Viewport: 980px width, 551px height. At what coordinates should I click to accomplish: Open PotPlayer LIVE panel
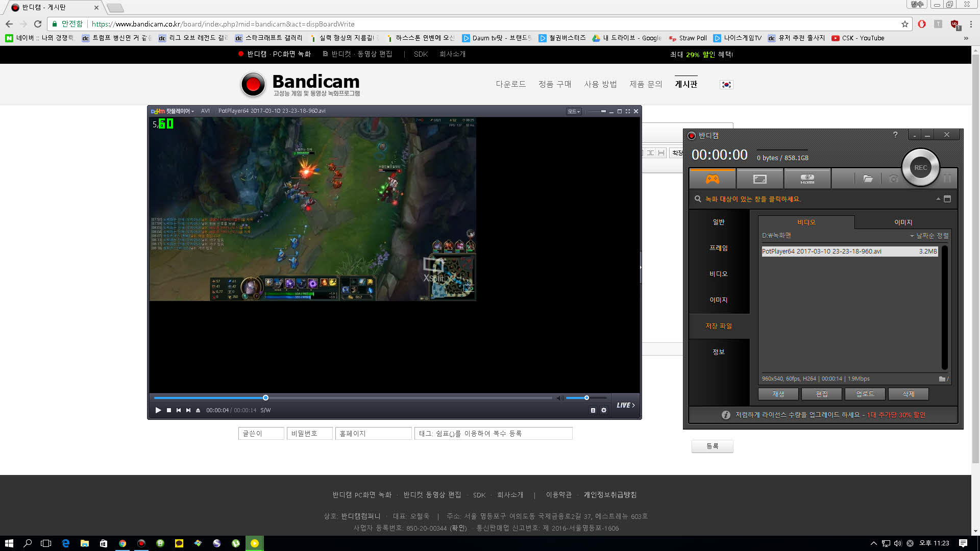pyautogui.click(x=626, y=405)
